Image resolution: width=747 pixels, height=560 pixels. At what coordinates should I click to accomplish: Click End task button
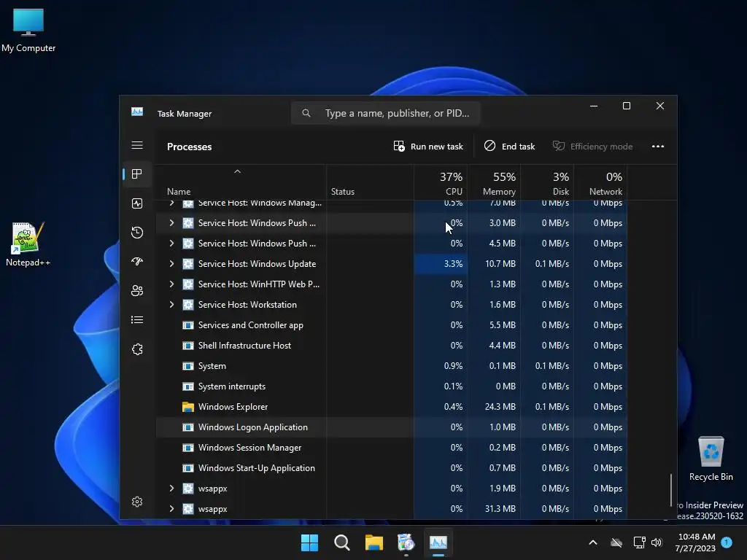coord(510,146)
